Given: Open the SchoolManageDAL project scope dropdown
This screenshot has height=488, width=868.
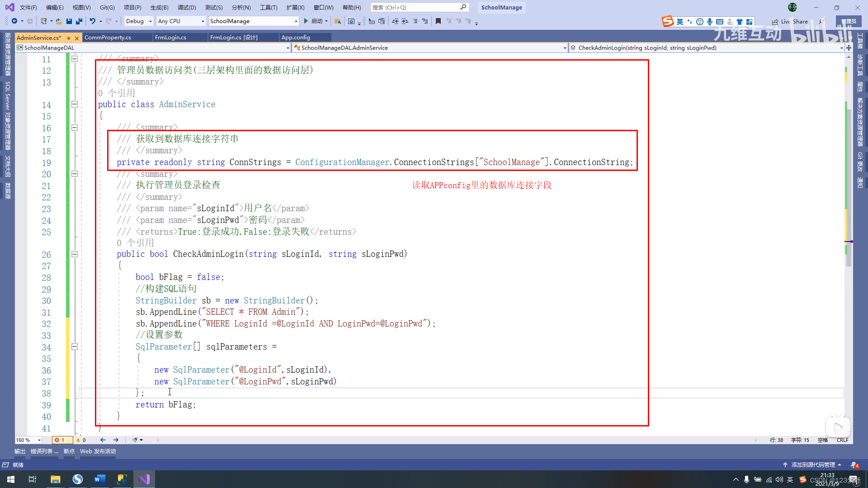Looking at the screenshot, I should click(153, 47).
